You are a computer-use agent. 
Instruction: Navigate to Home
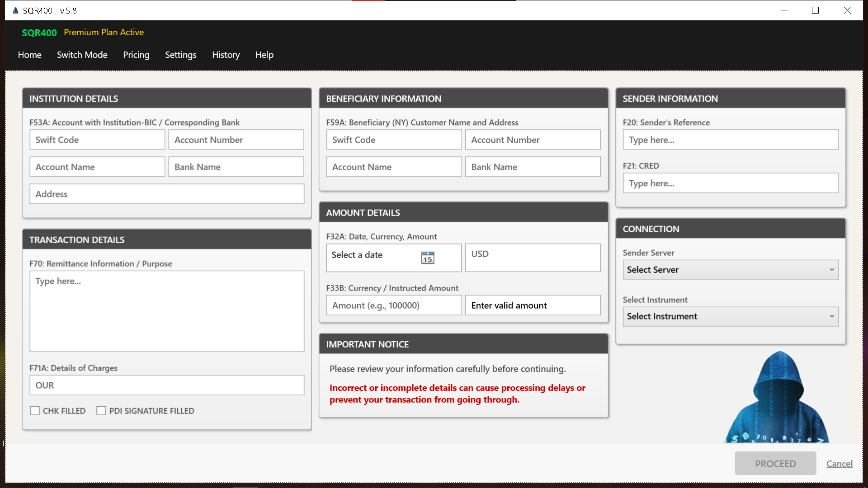[x=29, y=55]
